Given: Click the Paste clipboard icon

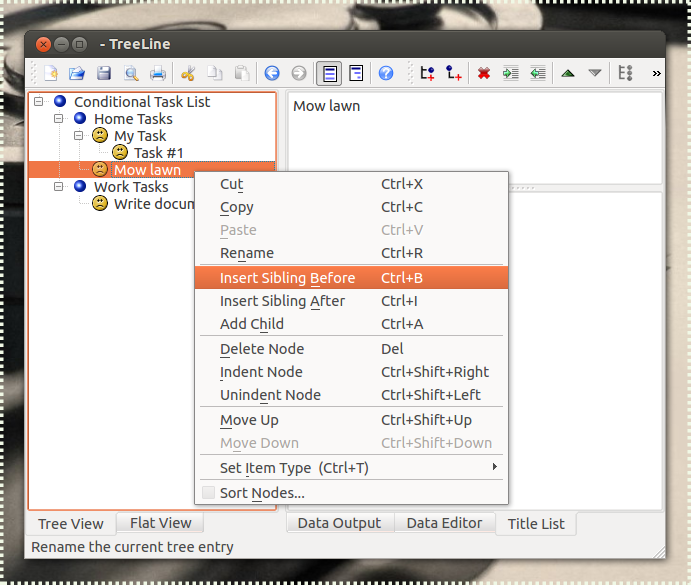Looking at the screenshot, I should click(x=241, y=73).
